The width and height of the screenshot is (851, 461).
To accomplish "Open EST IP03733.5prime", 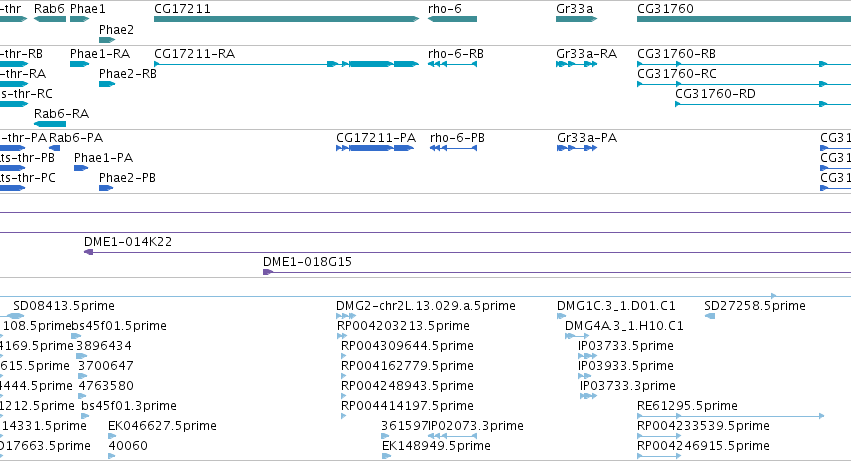I will tap(587, 356).
